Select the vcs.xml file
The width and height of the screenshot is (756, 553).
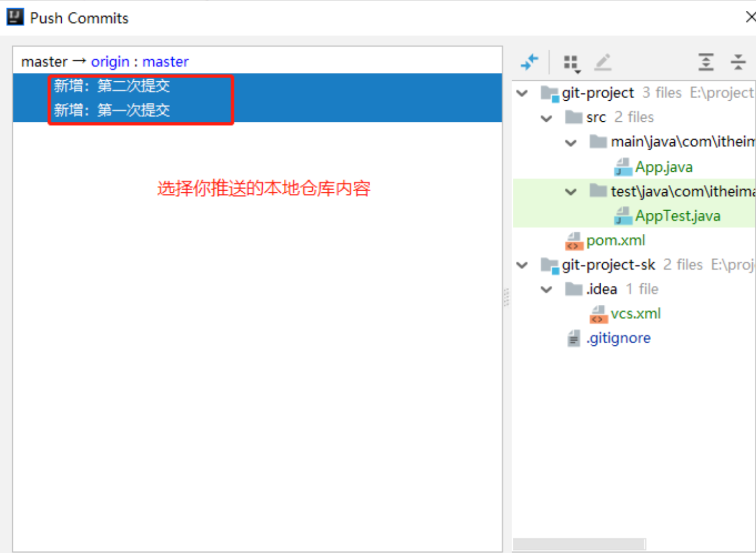tap(635, 314)
